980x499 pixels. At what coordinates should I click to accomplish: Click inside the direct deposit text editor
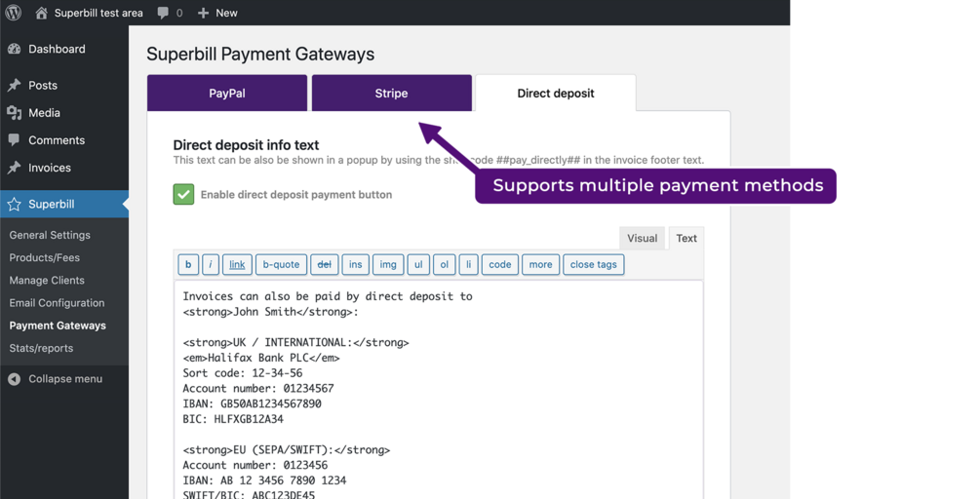coord(439,390)
